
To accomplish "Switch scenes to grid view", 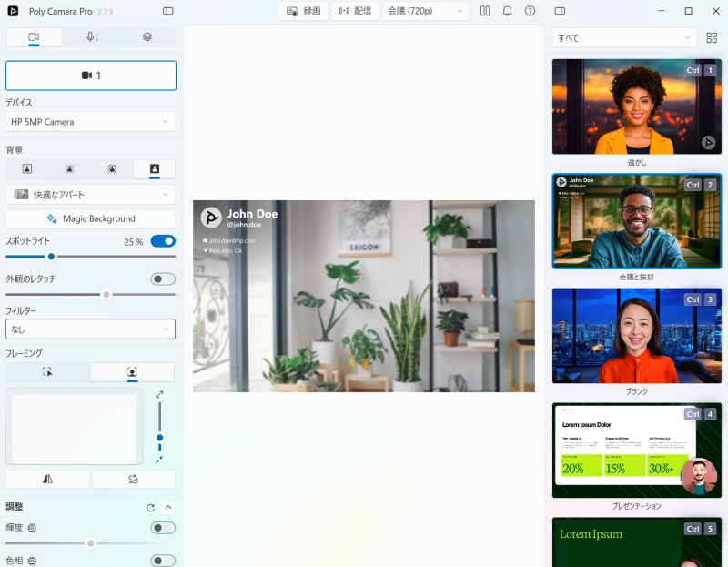I will coord(712,38).
